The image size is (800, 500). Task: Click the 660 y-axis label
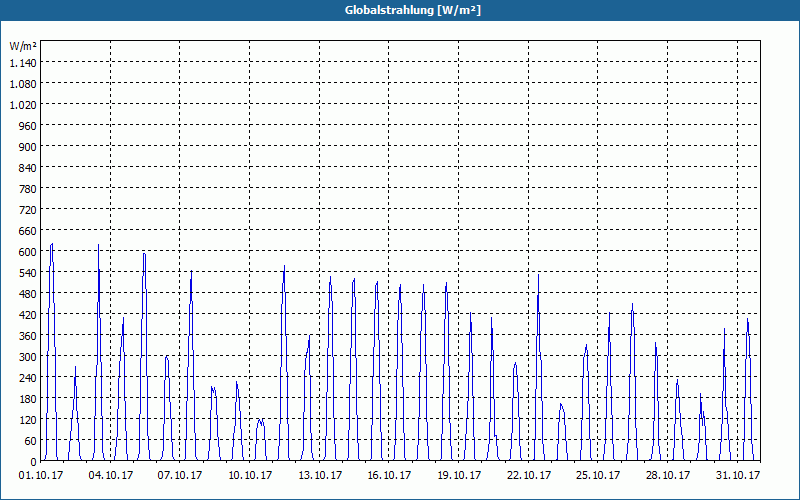(x=28, y=231)
